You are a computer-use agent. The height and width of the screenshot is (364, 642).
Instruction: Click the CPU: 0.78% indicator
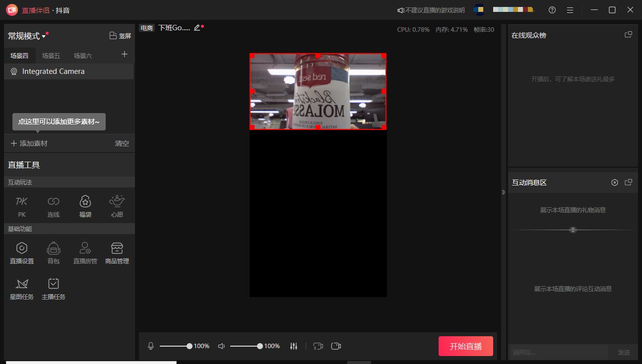[413, 29]
